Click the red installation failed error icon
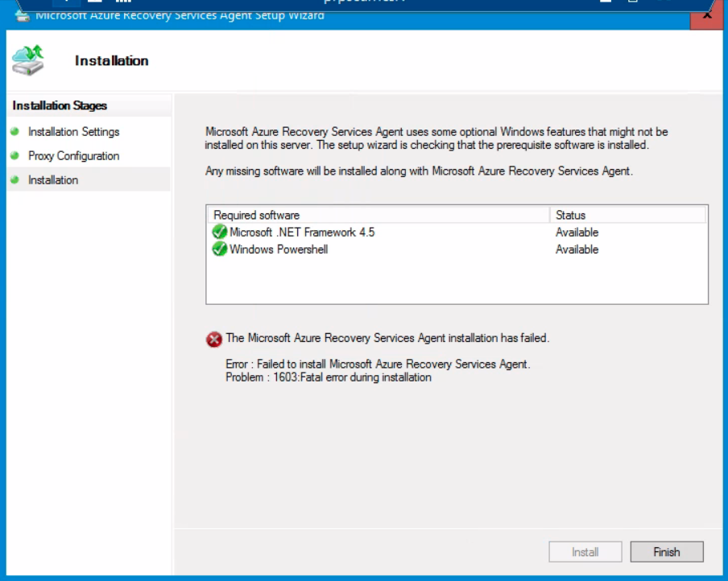This screenshot has width=728, height=581. [x=214, y=340]
